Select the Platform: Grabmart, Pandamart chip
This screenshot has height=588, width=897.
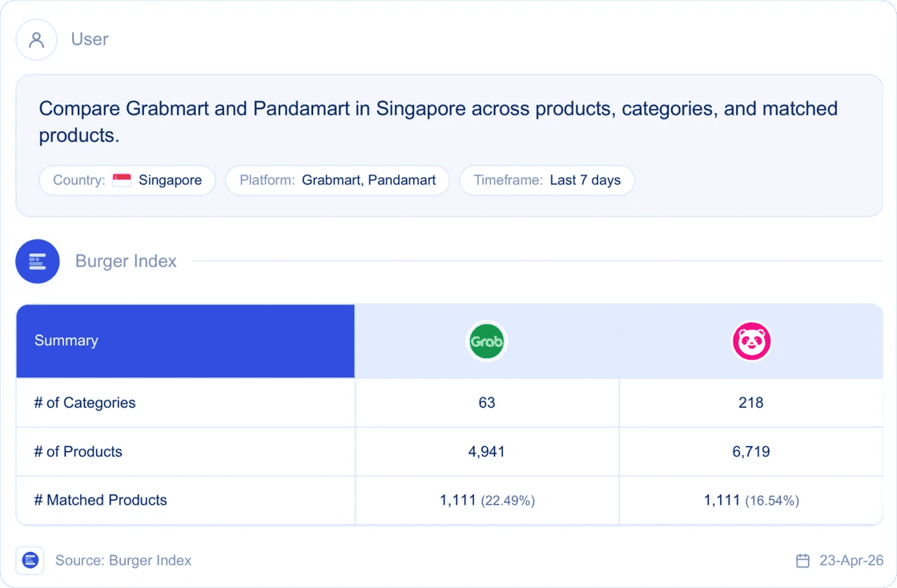pos(337,180)
